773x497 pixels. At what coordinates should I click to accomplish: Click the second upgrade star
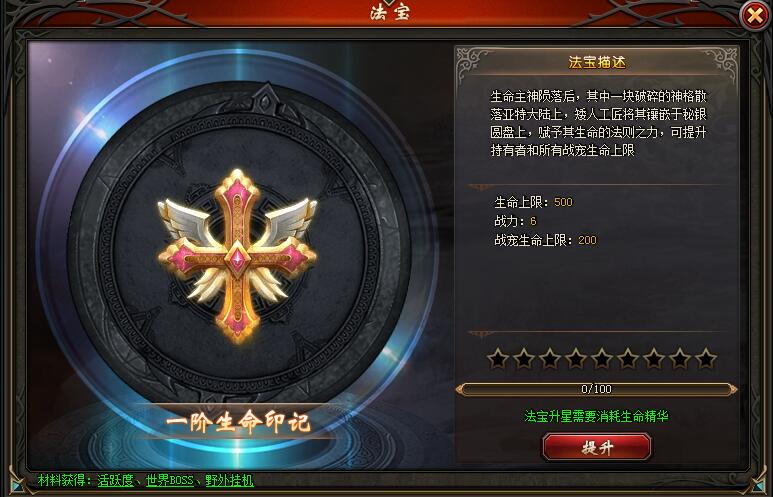[x=524, y=358]
